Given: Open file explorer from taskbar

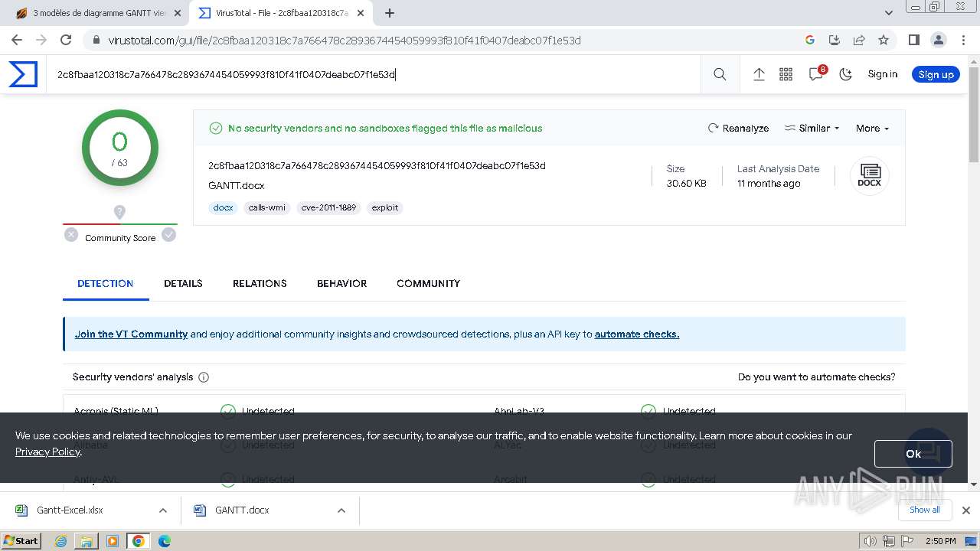Looking at the screenshot, I should [x=87, y=541].
